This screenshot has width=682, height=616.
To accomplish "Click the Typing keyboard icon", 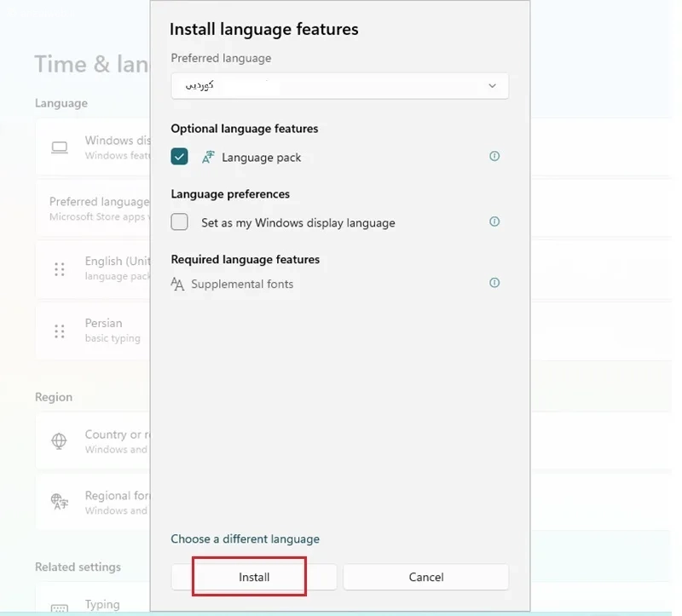I will coord(60,608).
